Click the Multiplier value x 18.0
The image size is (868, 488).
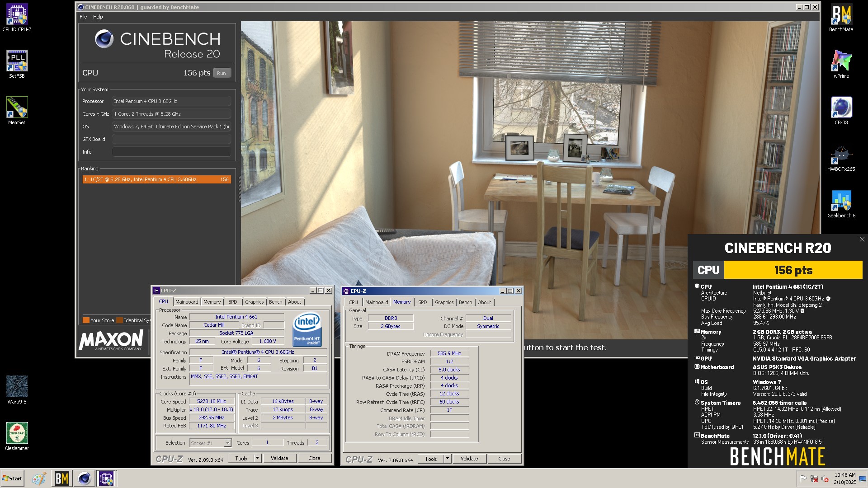coord(212,409)
